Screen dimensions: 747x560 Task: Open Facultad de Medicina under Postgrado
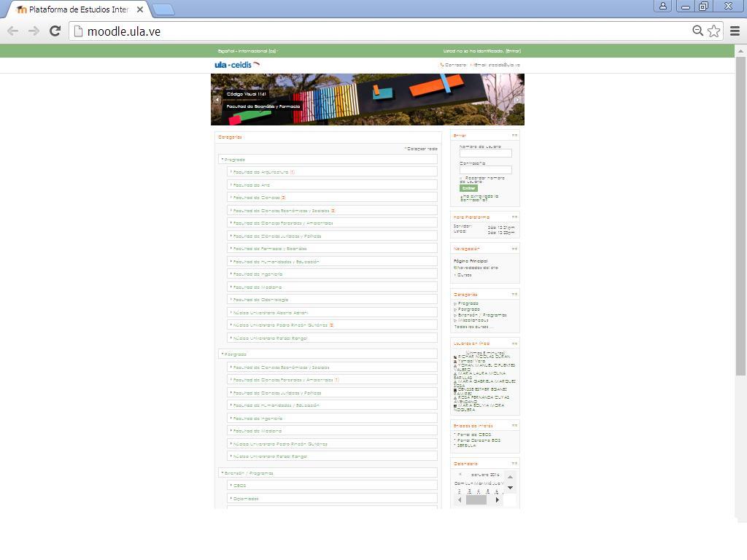[x=258, y=431]
